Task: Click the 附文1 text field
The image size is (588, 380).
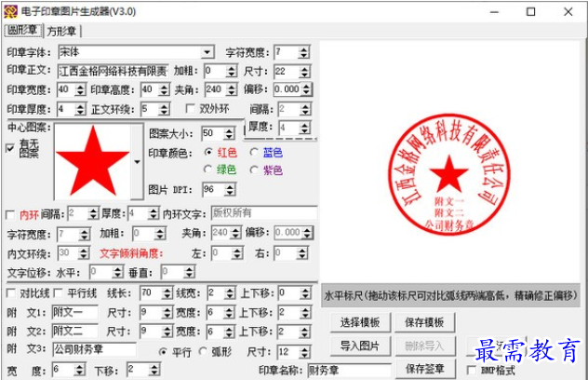Action: [74, 312]
